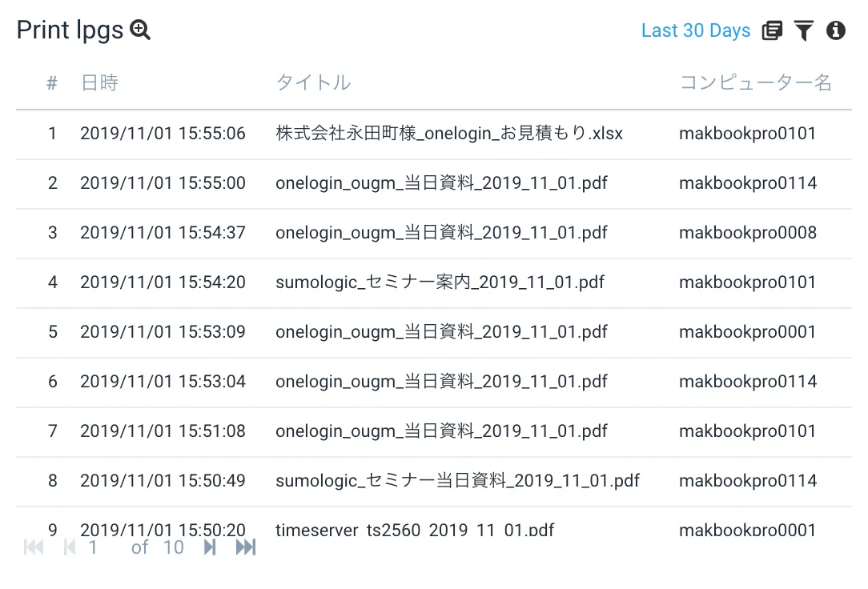Viewport: 868px width, 589px height.
Task: Open the Last 30 Days time range
Action: coord(696,30)
